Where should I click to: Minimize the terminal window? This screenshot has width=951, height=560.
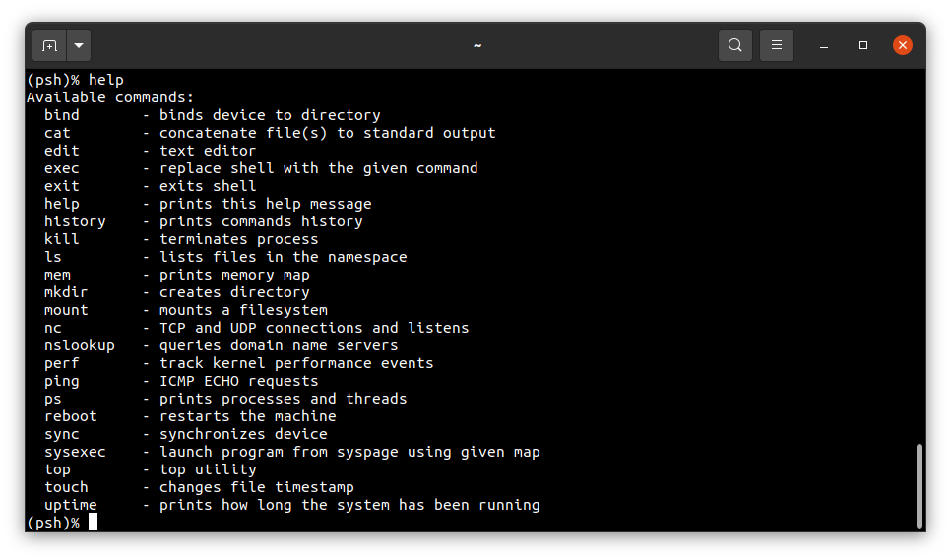click(x=824, y=46)
